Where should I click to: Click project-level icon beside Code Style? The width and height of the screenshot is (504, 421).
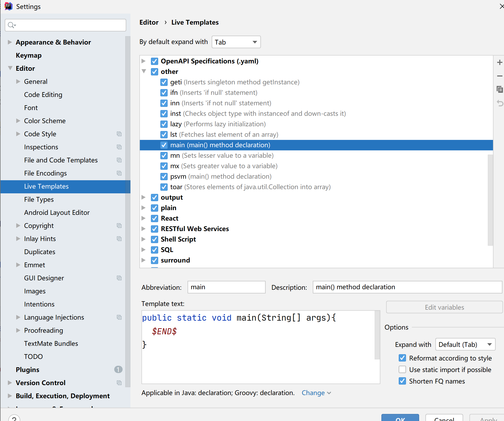tap(119, 134)
